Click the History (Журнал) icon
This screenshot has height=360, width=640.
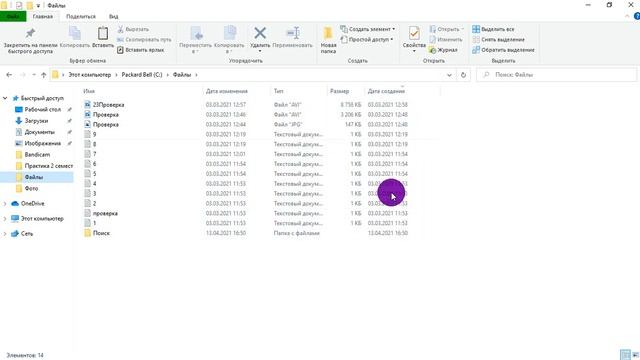(x=432, y=50)
